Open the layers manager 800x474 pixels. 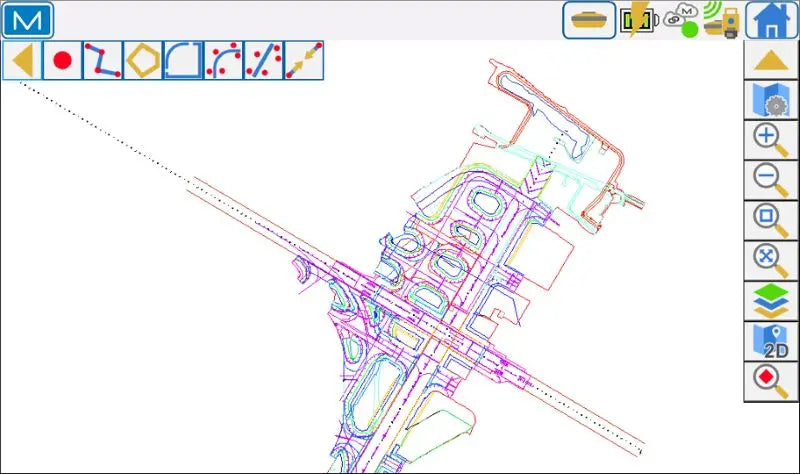[769, 301]
